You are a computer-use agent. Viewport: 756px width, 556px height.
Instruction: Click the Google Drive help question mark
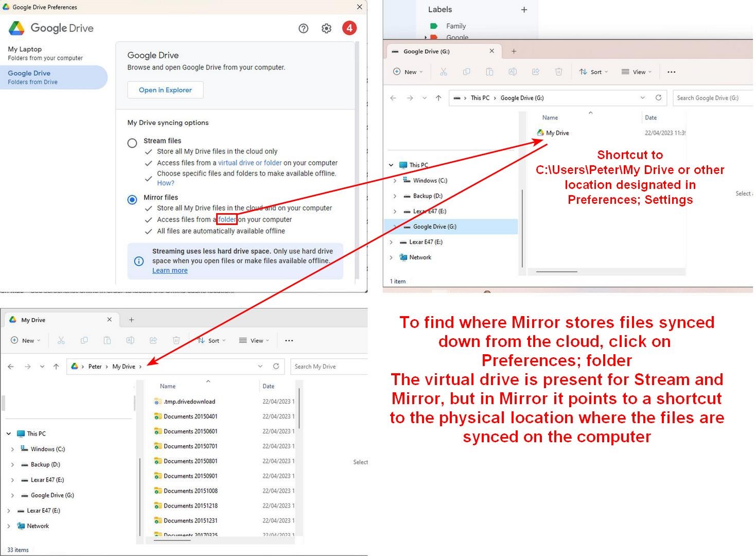click(x=304, y=28)
